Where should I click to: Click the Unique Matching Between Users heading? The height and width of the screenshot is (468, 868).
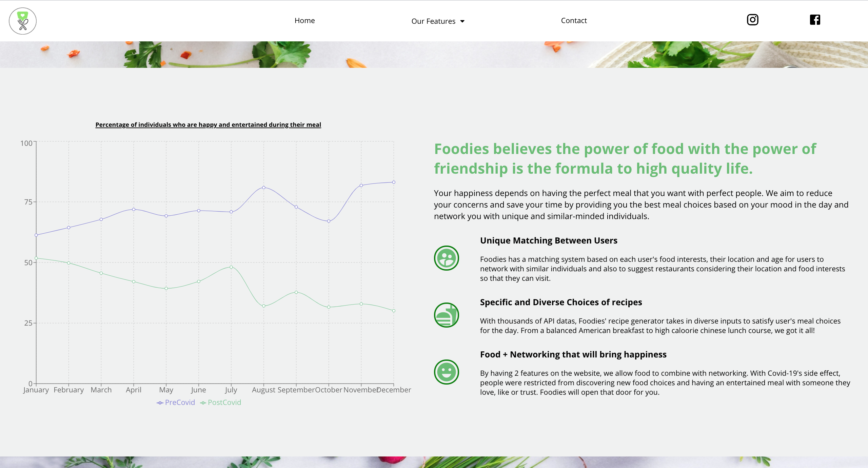click(x=548, y=240)
